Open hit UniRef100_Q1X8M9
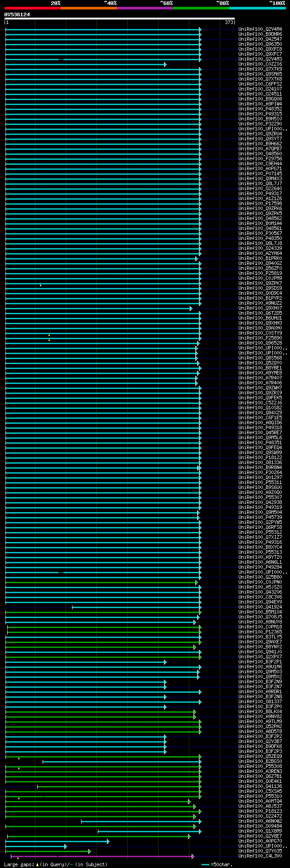The height and width of the screenshot is (868, 290). pos(261,831)
